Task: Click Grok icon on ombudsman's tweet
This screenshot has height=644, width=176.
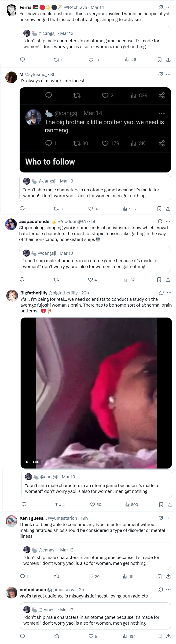Action: [x=161, y=590]
